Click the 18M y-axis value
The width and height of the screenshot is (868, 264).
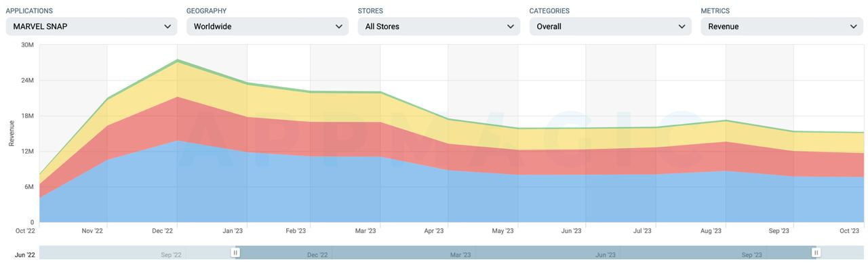(x=28, y=116)
